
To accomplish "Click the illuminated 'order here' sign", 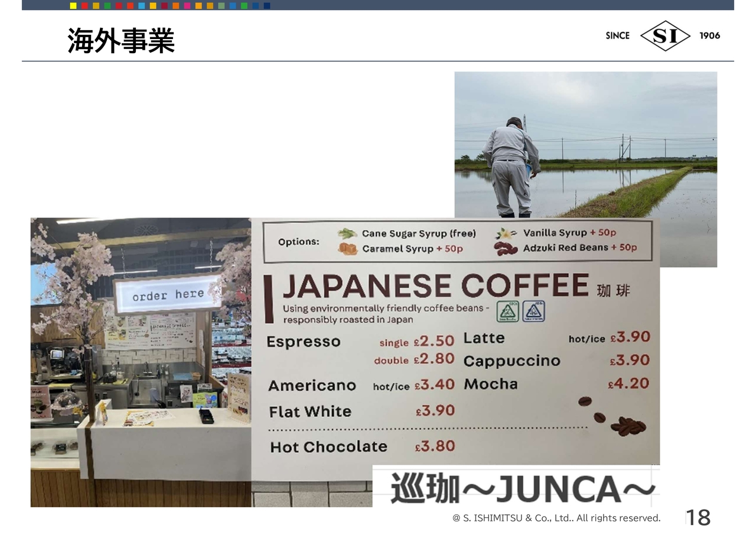I will pos(168,295).
